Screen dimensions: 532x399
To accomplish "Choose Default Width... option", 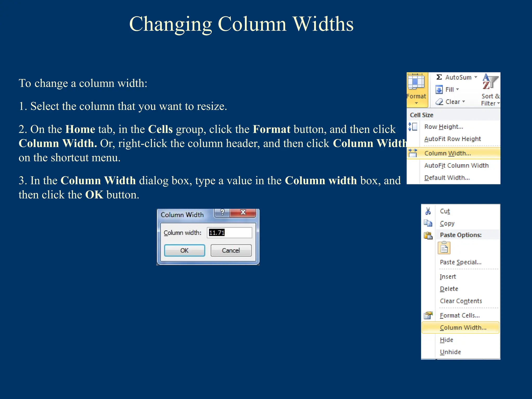I will click(x=454, y=178).
